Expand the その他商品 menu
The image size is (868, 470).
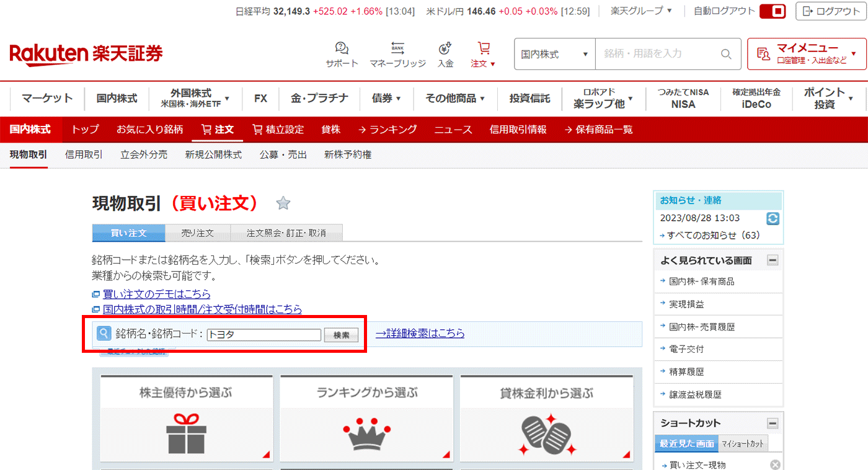pos(454,98)
